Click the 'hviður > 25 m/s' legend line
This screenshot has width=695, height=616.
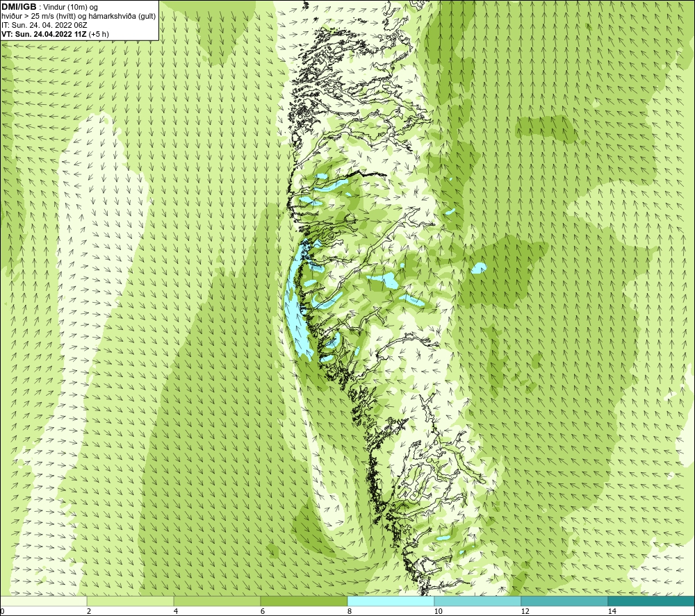[79, 17]
